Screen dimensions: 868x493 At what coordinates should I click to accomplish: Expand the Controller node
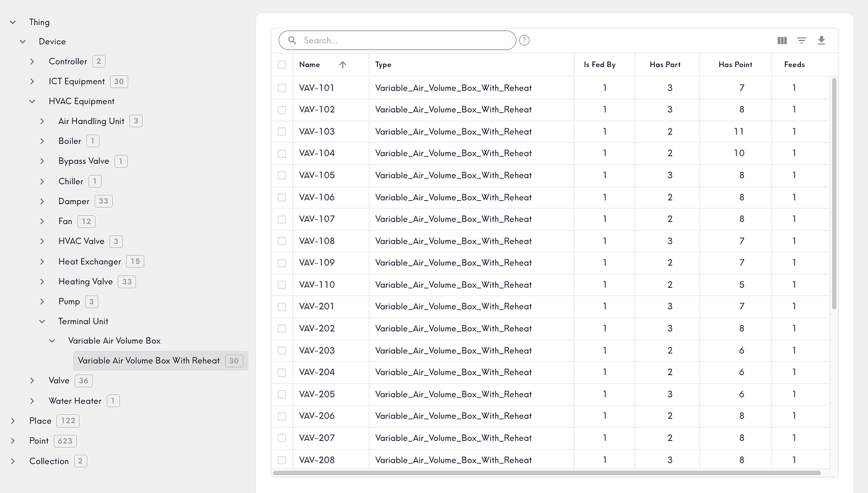(32, 61)
